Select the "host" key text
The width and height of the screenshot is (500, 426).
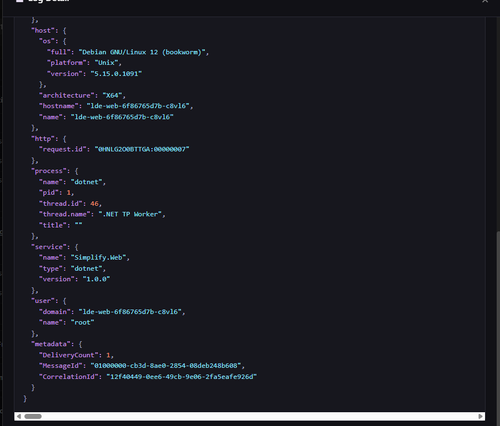coord(43,30)
